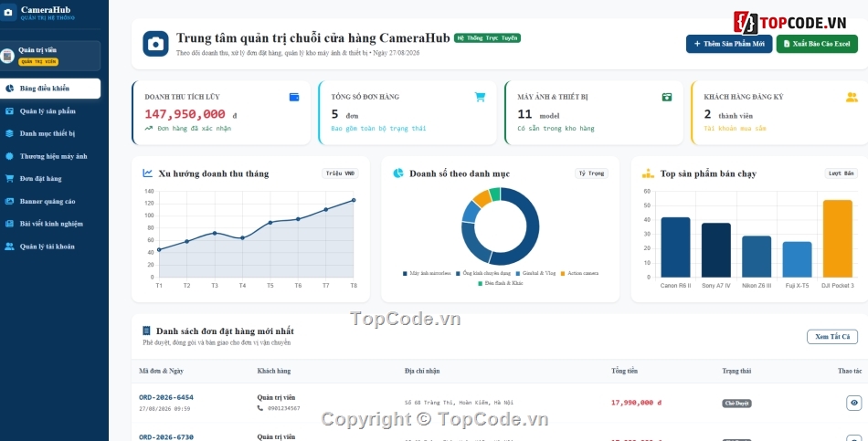
Task: Click the large camera icon in header
Action: pos(155,44)
